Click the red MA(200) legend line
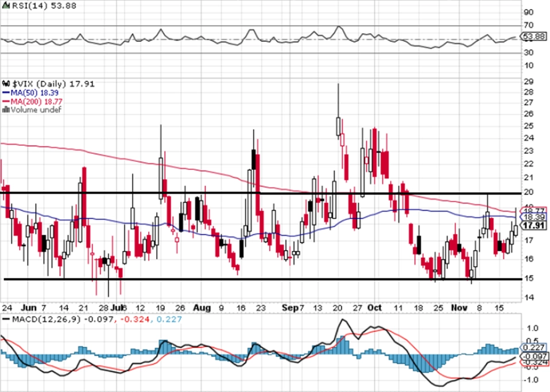 6,102
